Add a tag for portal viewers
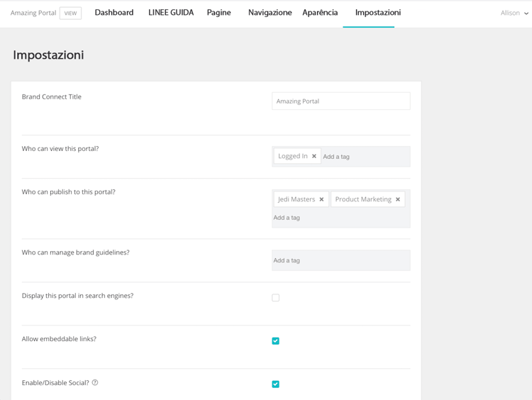This screenshot has height=400, width=532. pyautogui.click(x=362, y=157)
